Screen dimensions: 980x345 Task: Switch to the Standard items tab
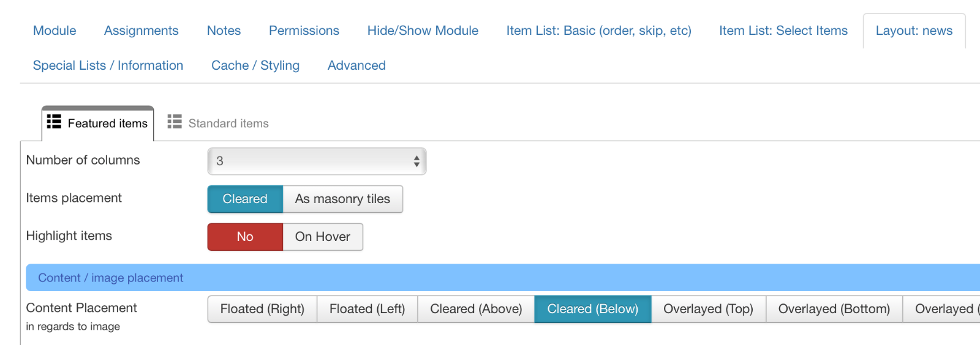(x=217, y=124)
